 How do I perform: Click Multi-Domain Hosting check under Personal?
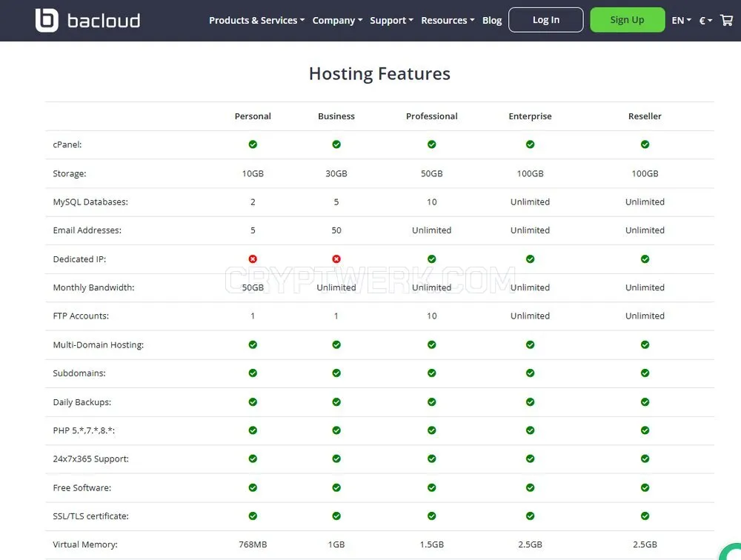tap(253, 344)
